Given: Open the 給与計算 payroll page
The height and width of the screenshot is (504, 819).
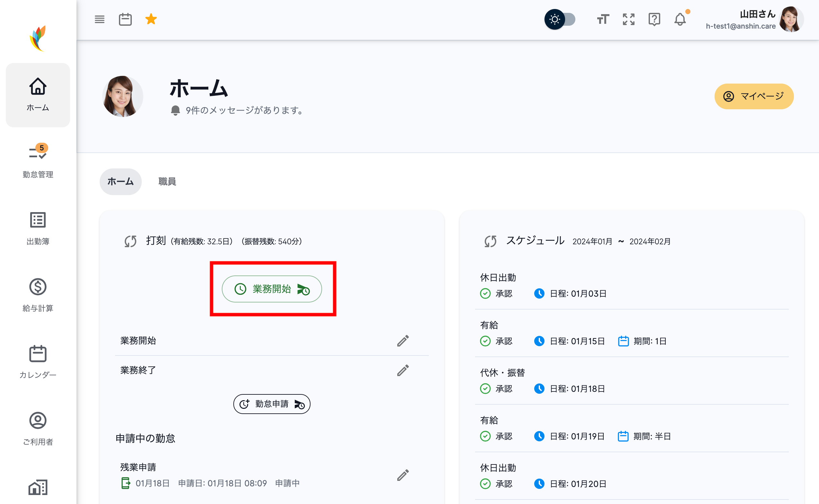Looking at the screenshot, I should point(38,295).
